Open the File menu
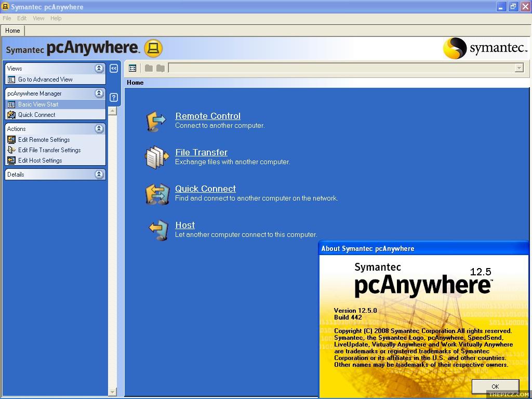Screen dimensions: 532x399 click(x=7, y=18)
